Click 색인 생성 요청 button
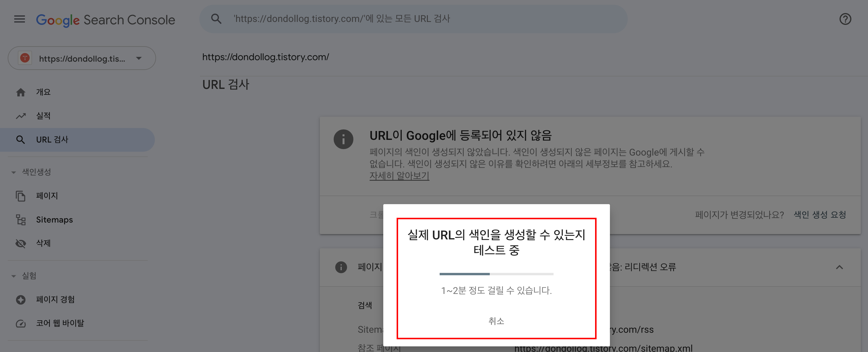The height and width of the screenshot is (352, 868). (820, 215)
